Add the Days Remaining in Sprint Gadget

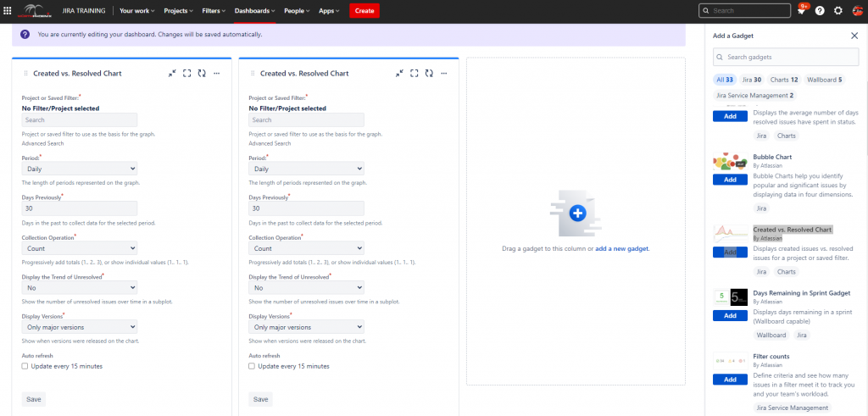coord(730,315)
